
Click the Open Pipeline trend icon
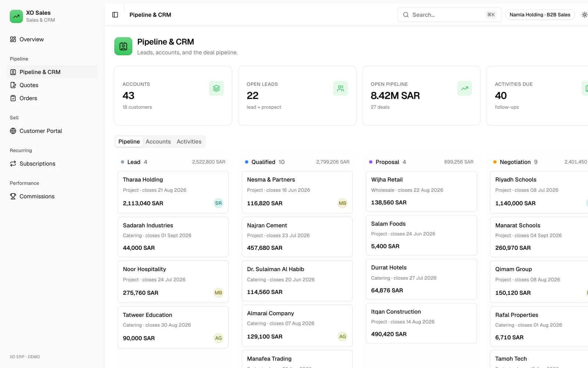[x=465, y=88]
